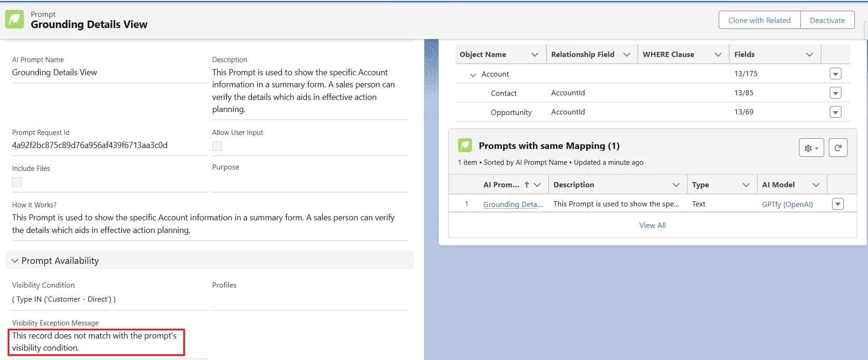Open the GPTfy (OpenAI) model link
Image resolution: width=868 pixels, height=360 pixels.
(x=787, y=204)
